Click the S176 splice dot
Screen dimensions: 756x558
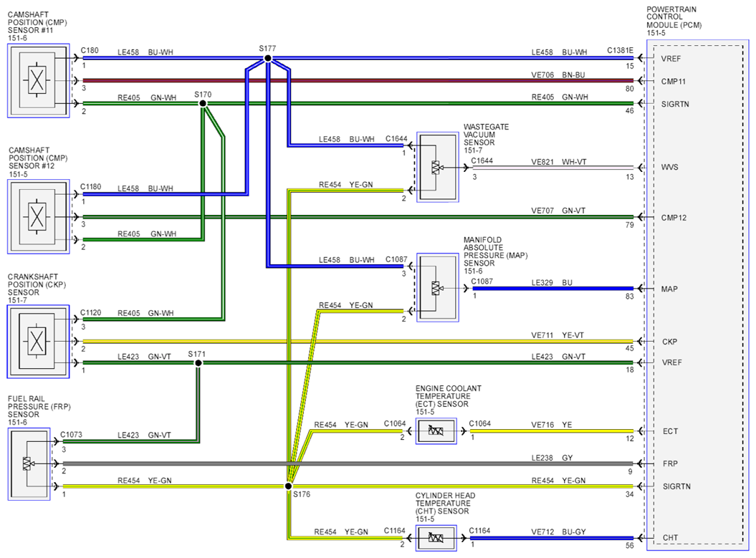point(288,486)
